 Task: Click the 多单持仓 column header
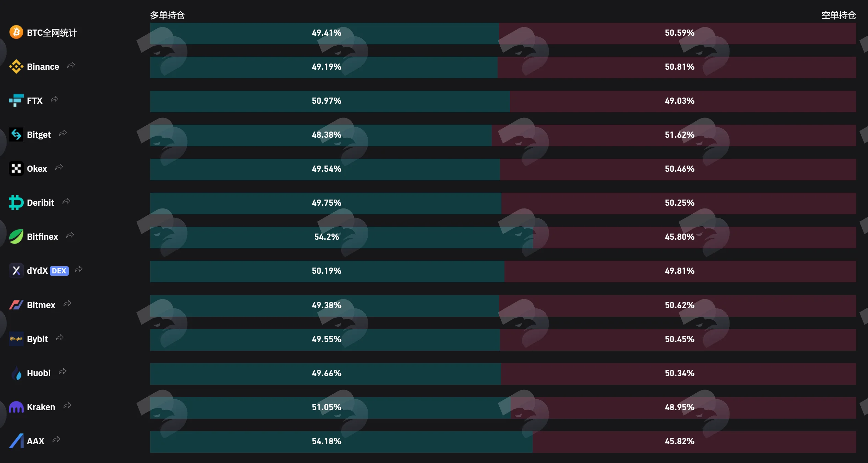coord(167,15)
